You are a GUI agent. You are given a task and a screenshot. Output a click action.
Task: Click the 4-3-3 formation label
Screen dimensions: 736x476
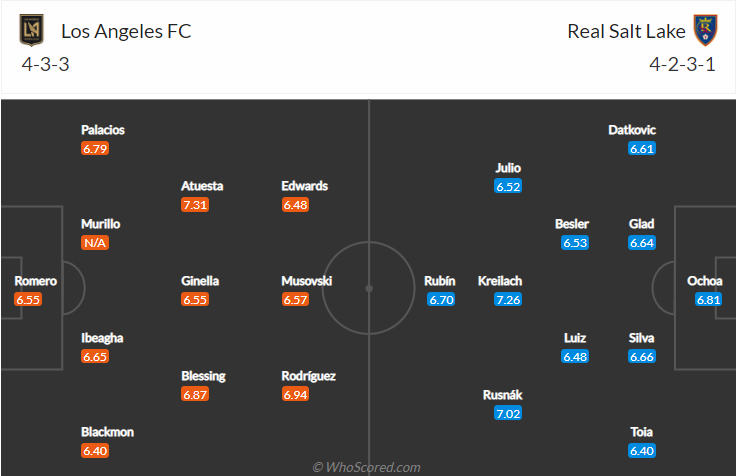tap(46, 64)
